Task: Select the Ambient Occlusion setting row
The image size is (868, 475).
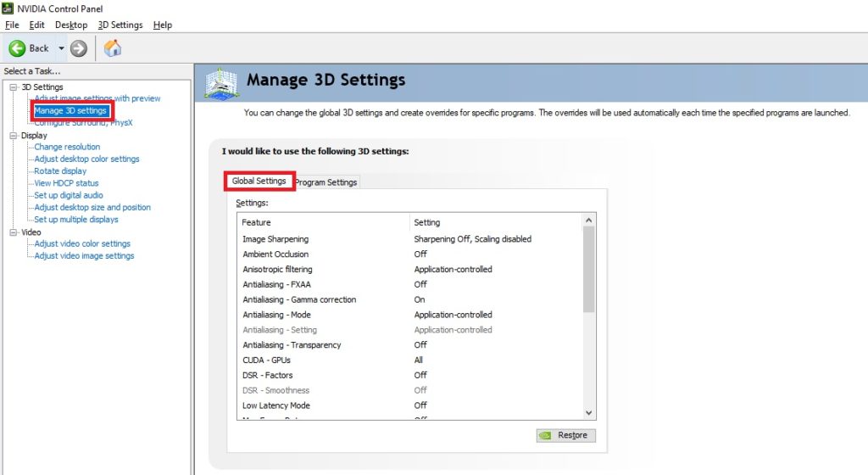Action: tap(409, 254)
